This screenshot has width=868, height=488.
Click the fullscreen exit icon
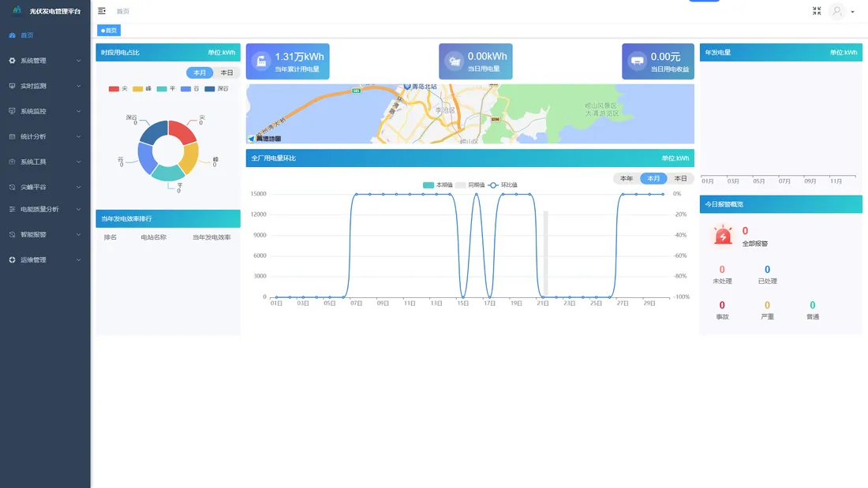(817, 11)
